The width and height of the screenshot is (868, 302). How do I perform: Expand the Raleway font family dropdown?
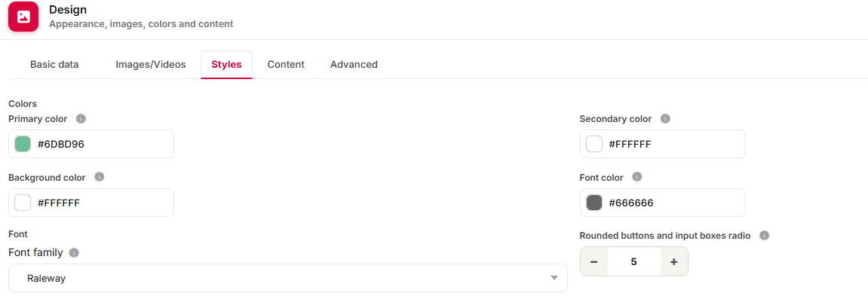tap(288, 278)
